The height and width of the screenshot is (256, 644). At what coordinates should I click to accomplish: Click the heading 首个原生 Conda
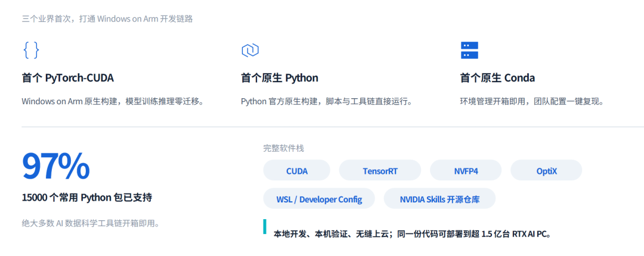pos(497,78)
